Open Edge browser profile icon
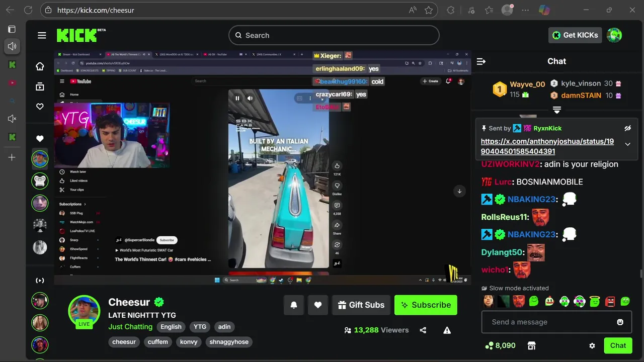 pyautogui.click(x=507, y=10)
